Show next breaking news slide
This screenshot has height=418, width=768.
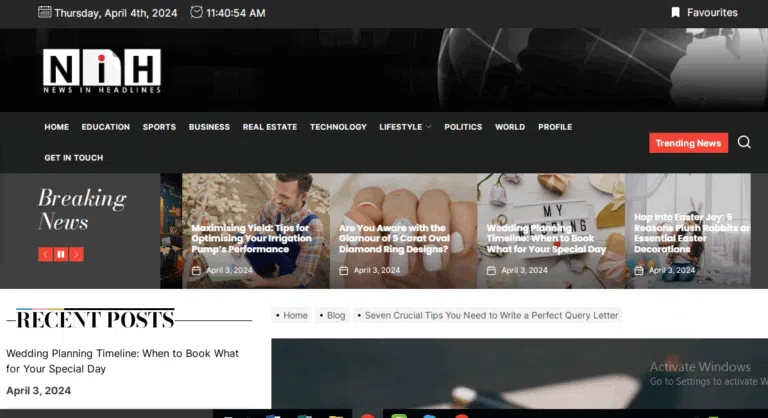(76, 254)
